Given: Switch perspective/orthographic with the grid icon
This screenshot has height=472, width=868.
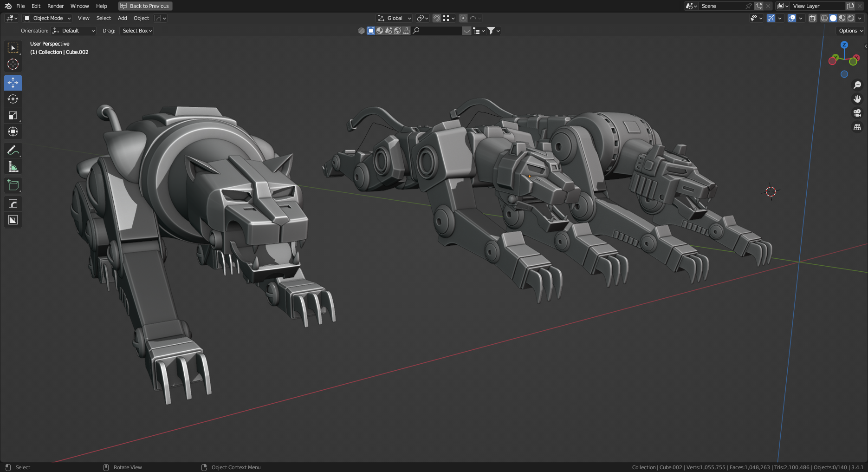Looking at the screenshot, I should click(857, 127).
